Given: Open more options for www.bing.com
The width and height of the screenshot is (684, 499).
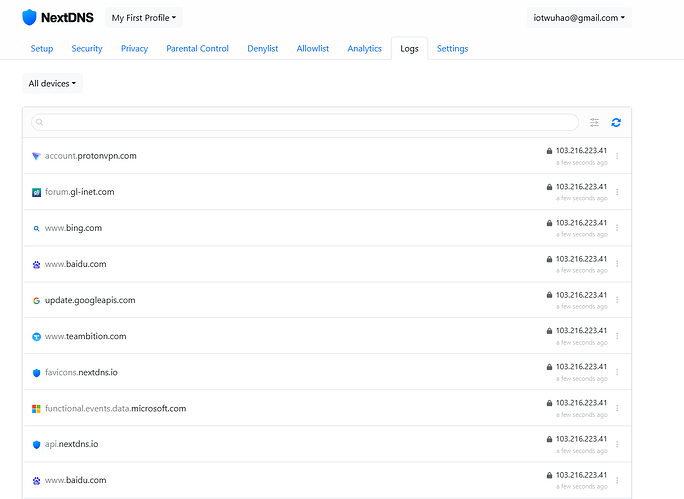Looking at the screenshot, I should click(617, 228).
